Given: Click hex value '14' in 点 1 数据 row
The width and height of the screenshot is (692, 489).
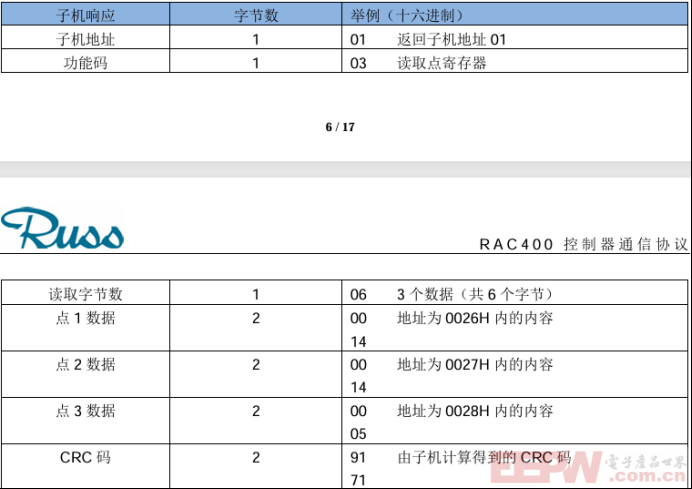Looking at the screenshot, I should 358,342.
